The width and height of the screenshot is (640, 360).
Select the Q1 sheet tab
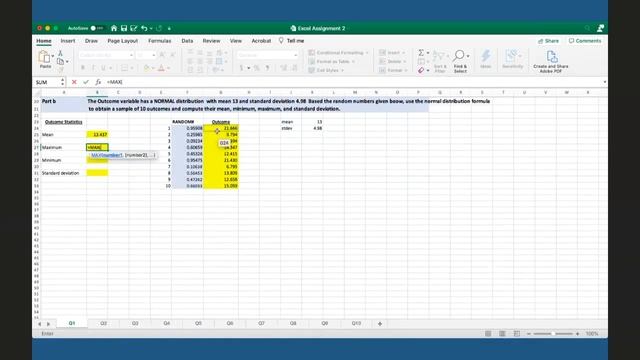(x=72, y=323)
